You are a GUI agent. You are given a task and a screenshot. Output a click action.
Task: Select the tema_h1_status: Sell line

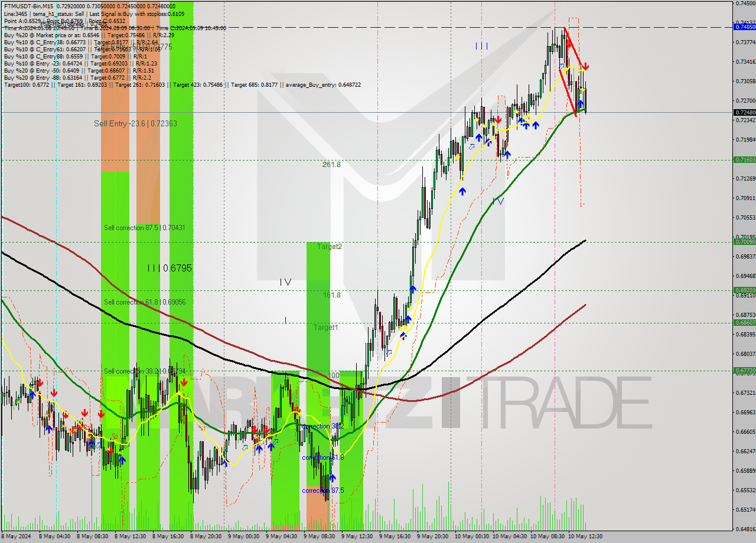tap(96, 14)
